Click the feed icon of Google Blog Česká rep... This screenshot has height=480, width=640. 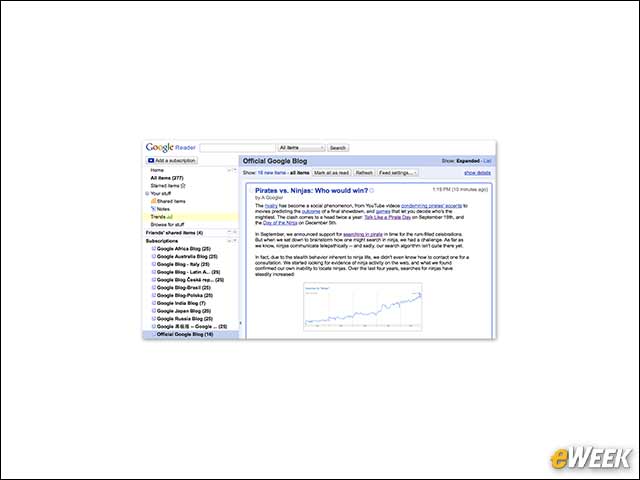(x=154, y=280)
